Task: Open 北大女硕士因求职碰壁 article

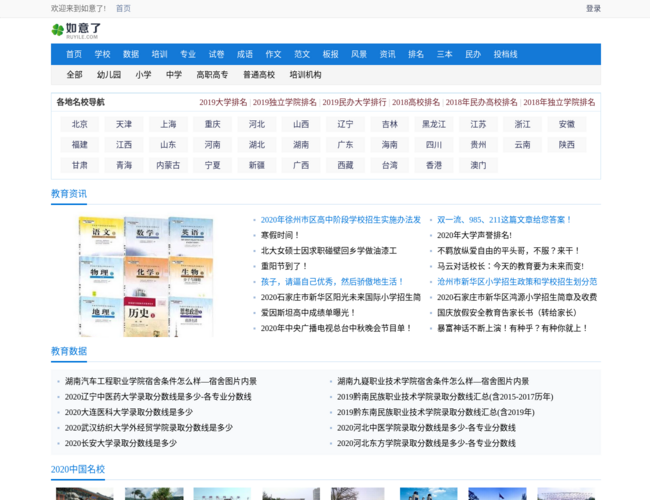Action: [x=329, y=251]
